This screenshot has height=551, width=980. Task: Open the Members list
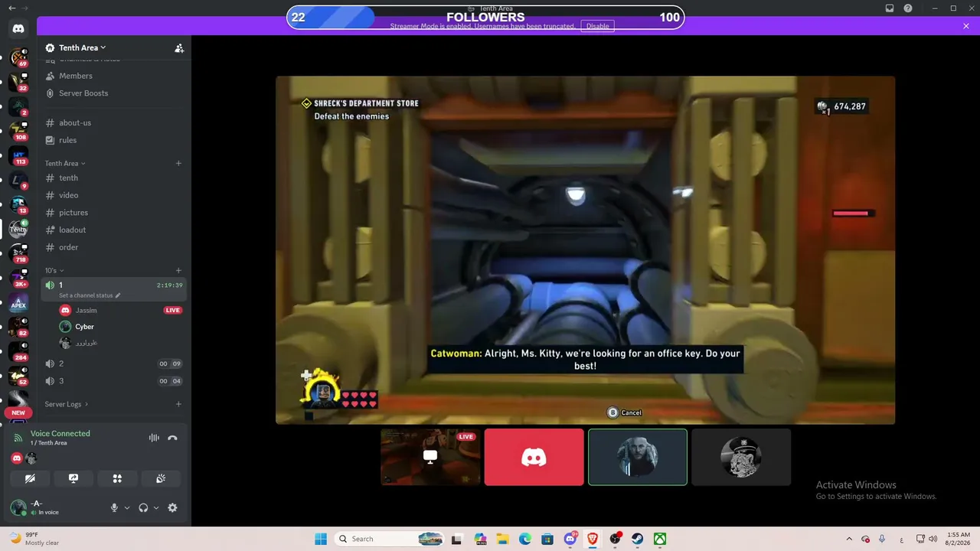[76, 76]
